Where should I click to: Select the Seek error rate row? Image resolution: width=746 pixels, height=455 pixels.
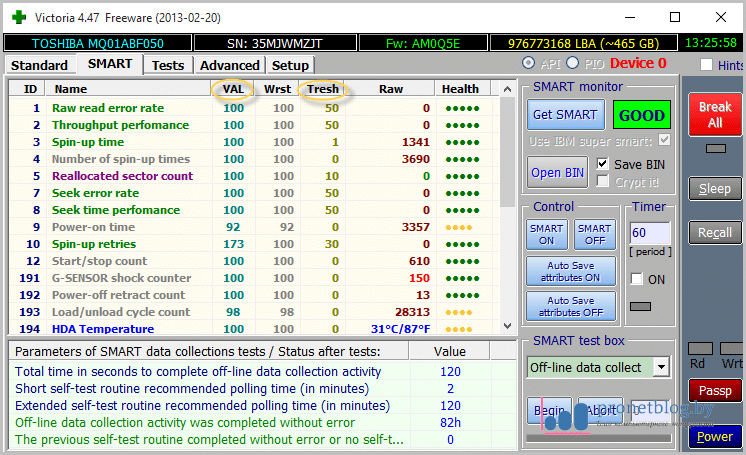[254, 193]
